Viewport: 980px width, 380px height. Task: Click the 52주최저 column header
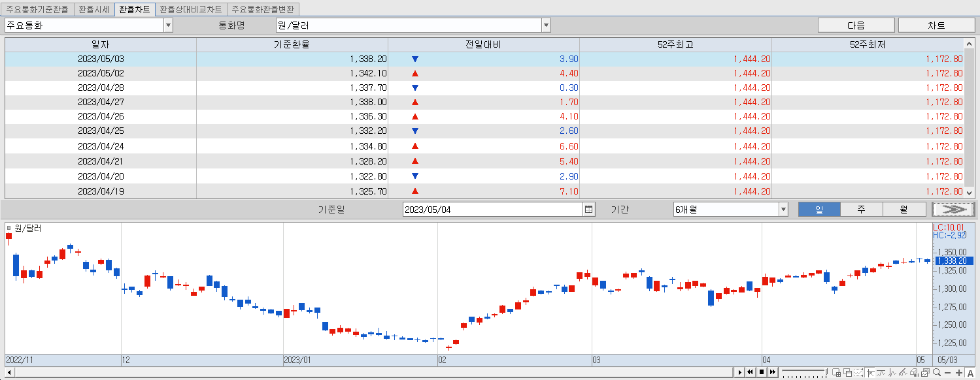(868, 44)
